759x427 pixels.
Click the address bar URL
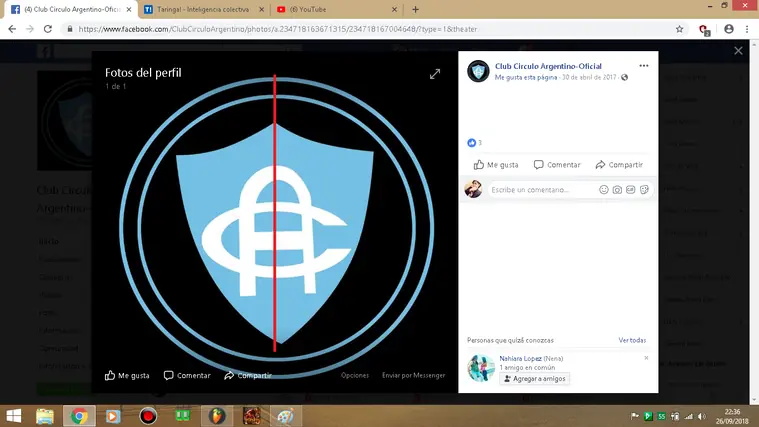coord(277,29)
